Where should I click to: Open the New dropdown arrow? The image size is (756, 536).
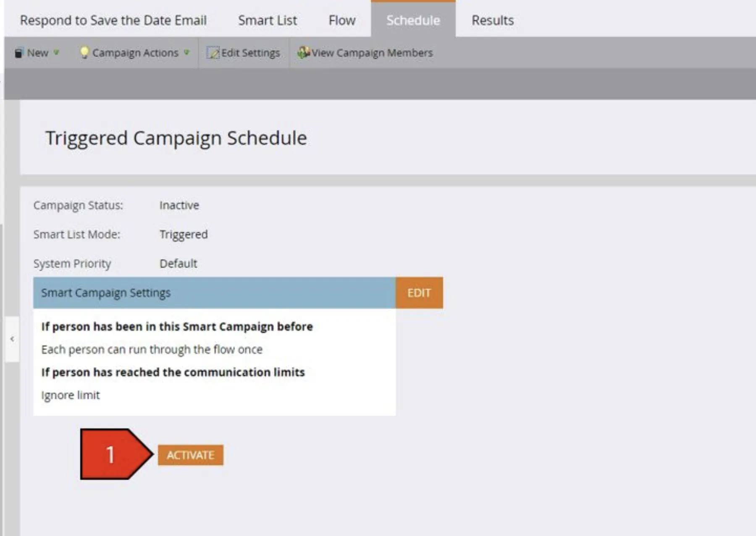point(56,52)
